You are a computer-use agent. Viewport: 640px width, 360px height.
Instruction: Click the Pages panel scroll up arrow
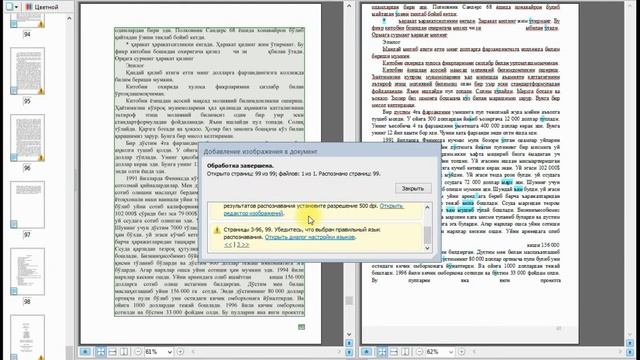[x=69, y=18]
